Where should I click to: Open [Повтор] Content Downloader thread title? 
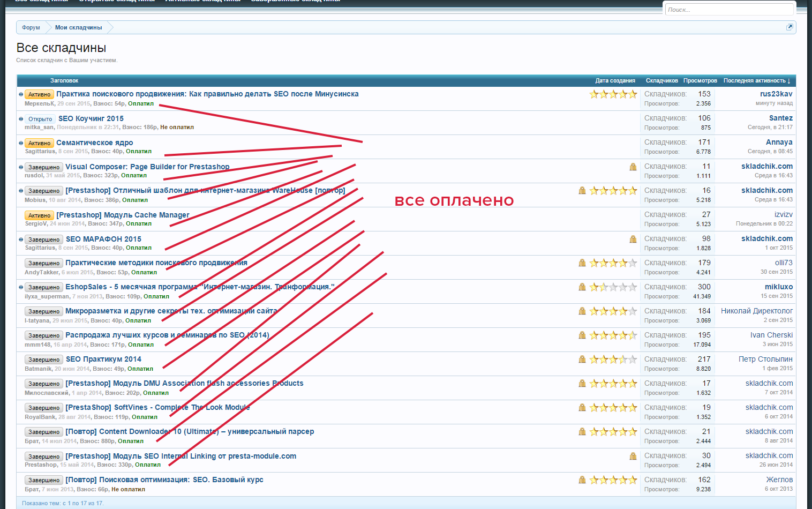(x=190, y=431)
